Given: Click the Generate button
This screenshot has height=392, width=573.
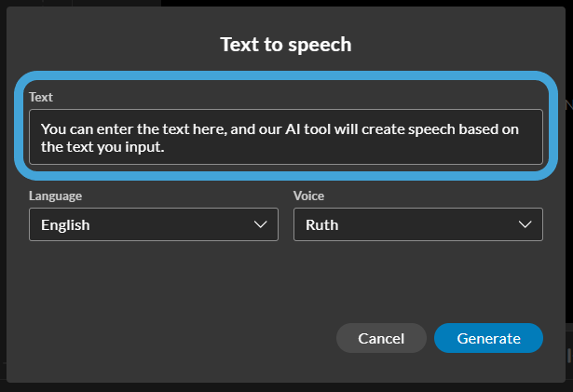Looking at the screenshot, I should pos(488,338).
